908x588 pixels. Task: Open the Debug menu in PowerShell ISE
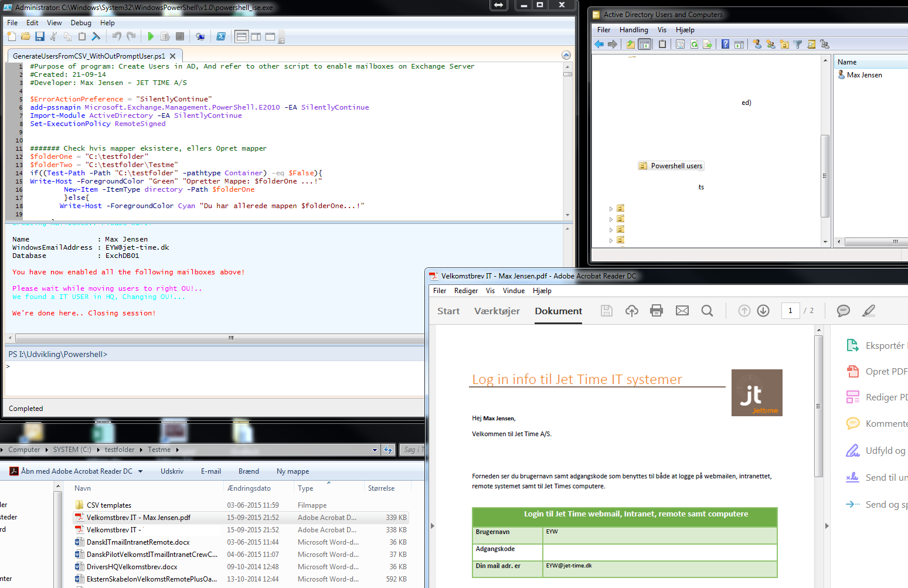point(81,23)
